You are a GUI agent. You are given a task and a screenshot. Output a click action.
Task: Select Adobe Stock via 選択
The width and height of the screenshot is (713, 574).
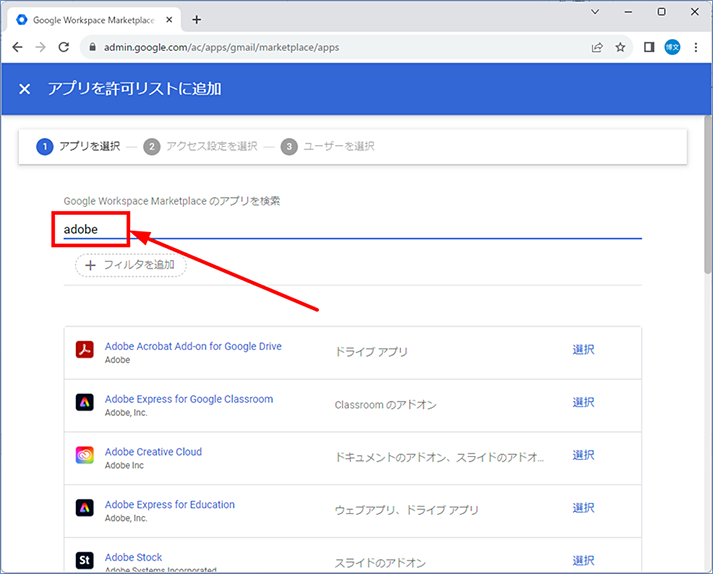tap(583, 561)
